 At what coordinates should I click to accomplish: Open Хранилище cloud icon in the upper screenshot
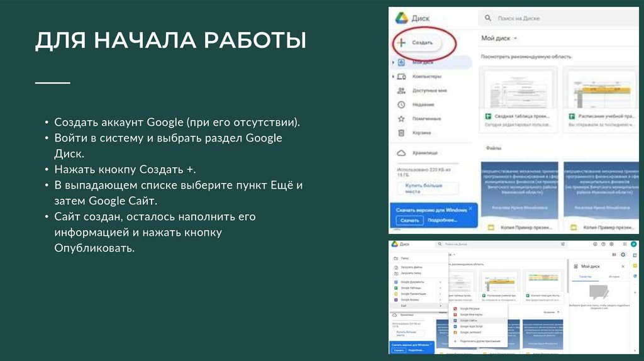point(401,153)
